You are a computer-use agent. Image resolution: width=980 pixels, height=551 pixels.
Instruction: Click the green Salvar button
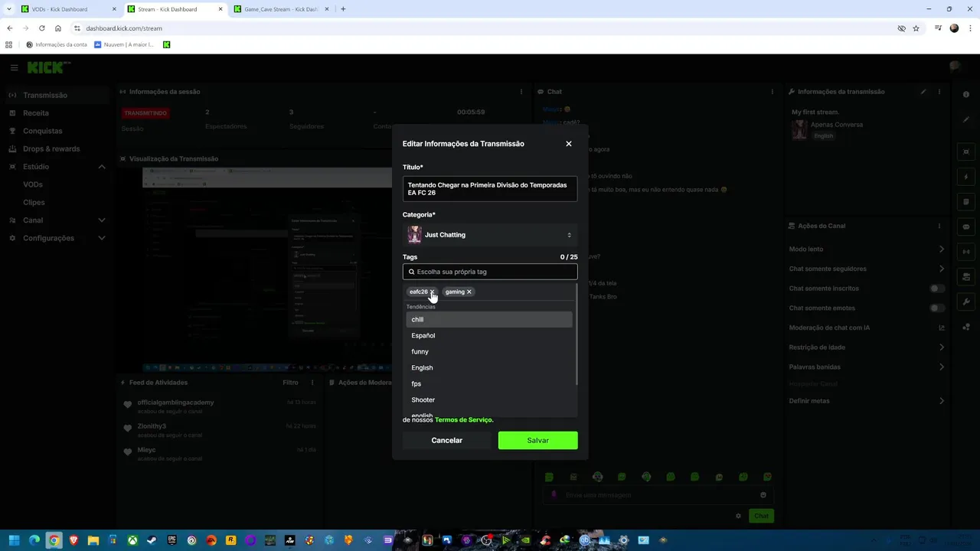[x=537, y=440]
